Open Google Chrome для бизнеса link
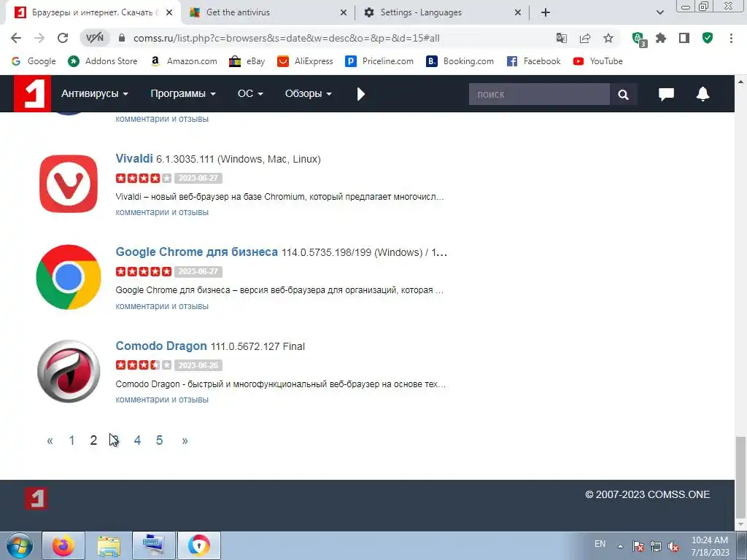This screenshot has height=560, width=747. tap(196, 252)
